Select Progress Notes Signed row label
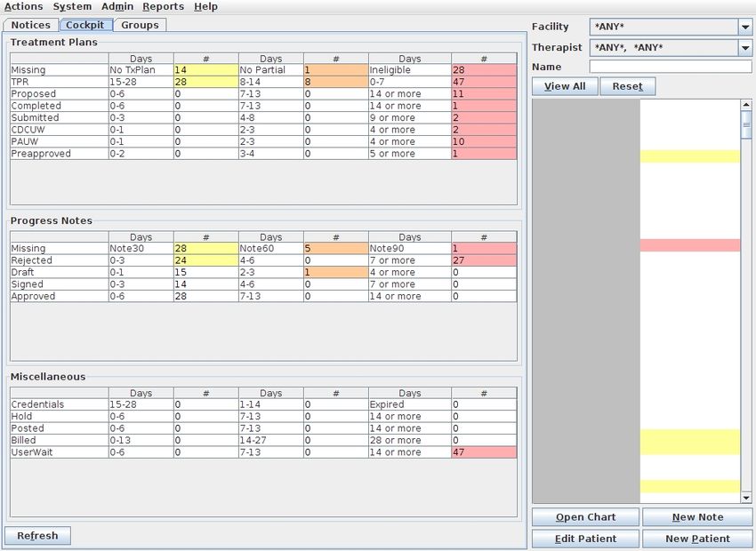The height and width of the screenshot is (551, 756). tap(60, 284)
